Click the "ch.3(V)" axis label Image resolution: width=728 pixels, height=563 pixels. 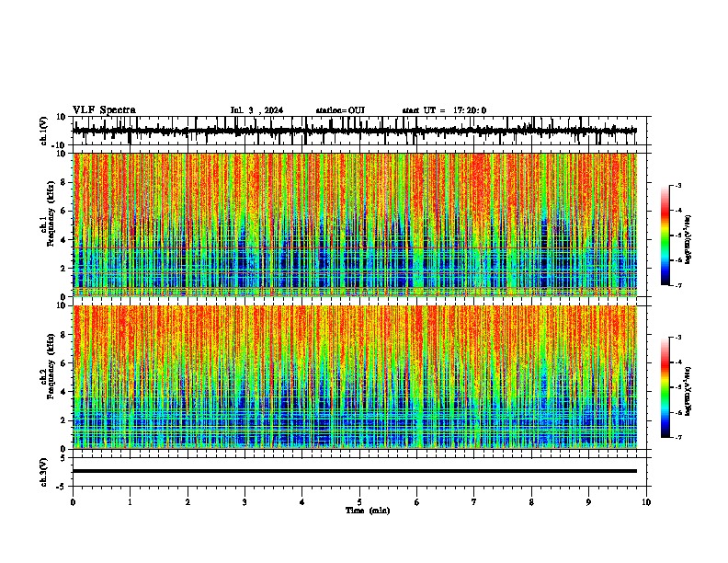(x=44, y=472)
